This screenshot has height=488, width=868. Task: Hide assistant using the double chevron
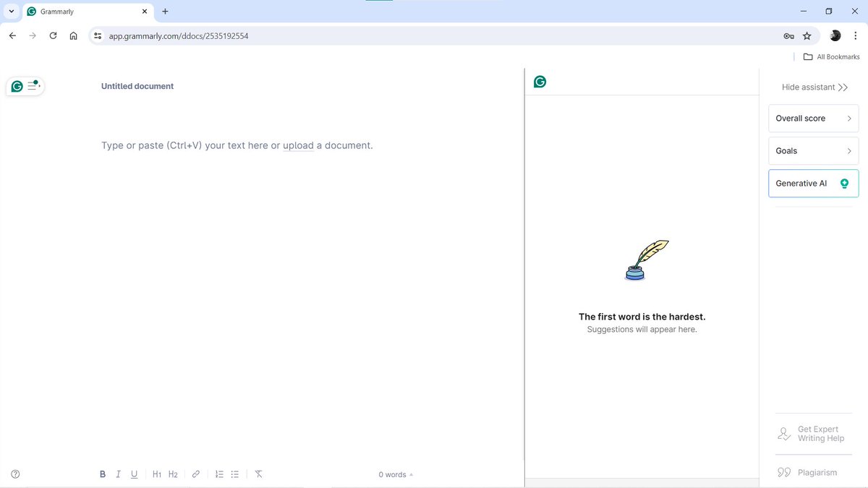point(843,87)
